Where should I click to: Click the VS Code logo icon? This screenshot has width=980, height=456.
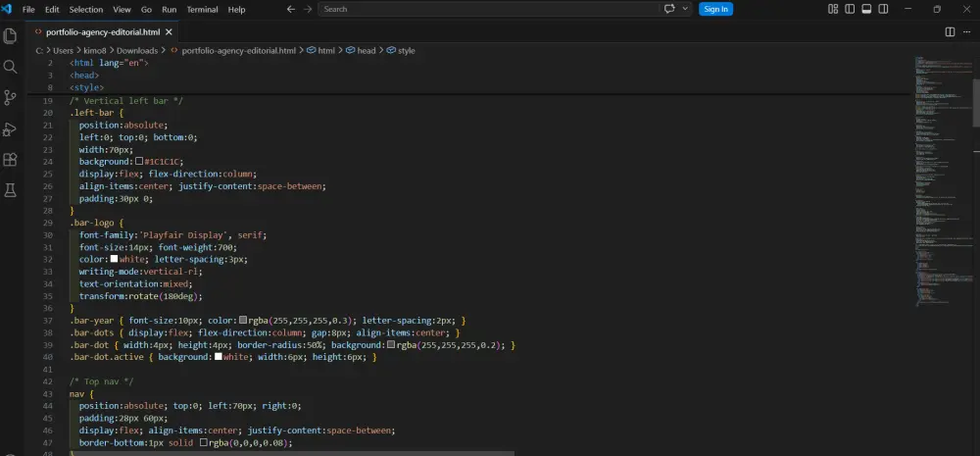point(7,9)
